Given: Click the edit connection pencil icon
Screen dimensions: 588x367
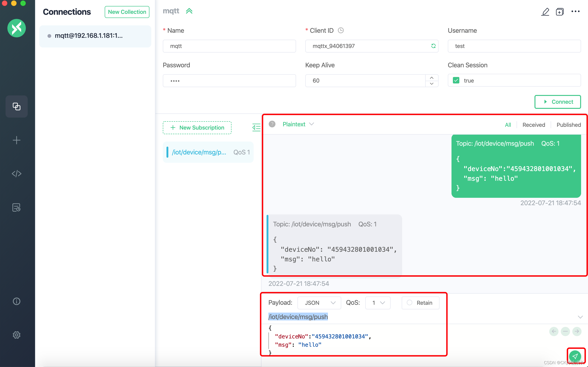Looking at the screenshot, I should click(545, 12).
